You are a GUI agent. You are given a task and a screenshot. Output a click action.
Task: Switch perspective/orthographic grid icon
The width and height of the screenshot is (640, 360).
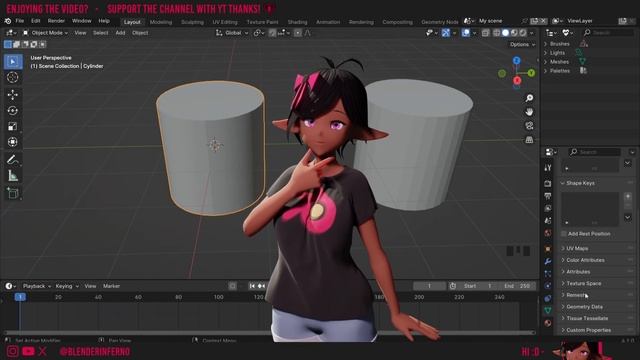(529, 140)
